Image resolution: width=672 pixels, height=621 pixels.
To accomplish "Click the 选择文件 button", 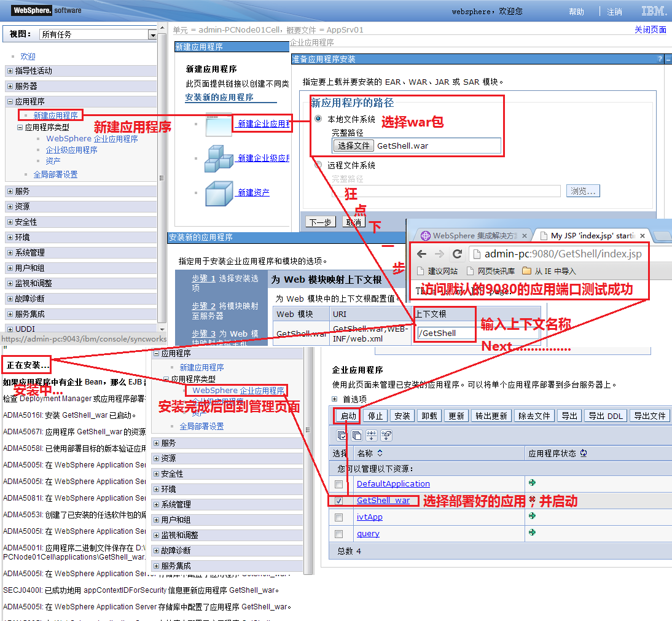I will (x=354, y=146).
